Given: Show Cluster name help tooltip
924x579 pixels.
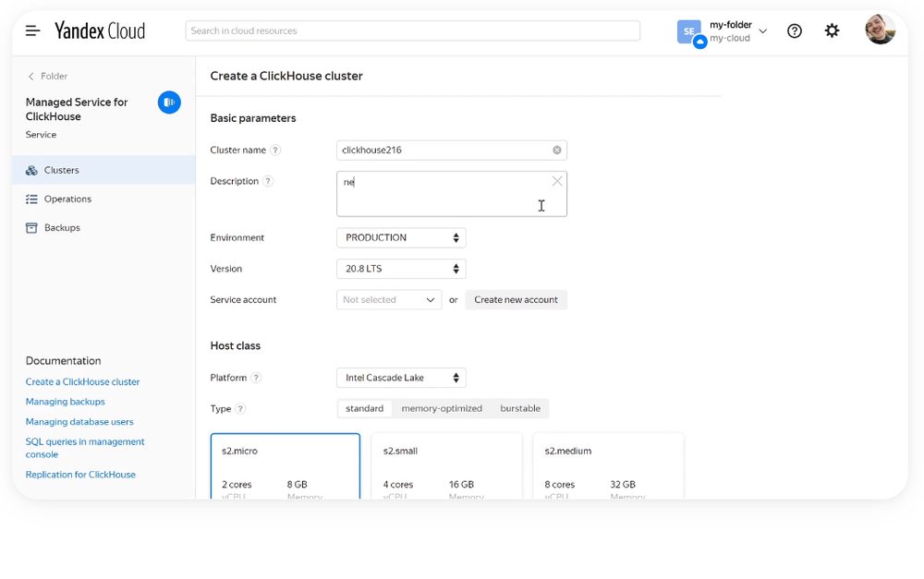Looking at the screenshot, I should pos(275,151).
